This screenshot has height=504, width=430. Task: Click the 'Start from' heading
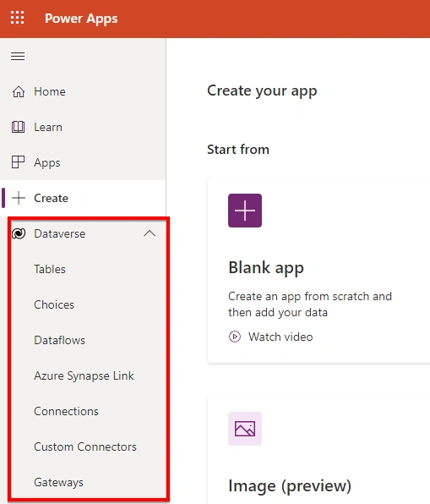pos(238,150)
